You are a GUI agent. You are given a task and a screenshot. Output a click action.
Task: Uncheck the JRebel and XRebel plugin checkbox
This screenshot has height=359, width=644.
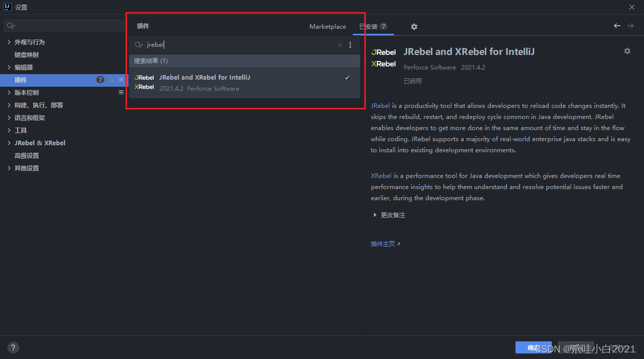point(347,78)
